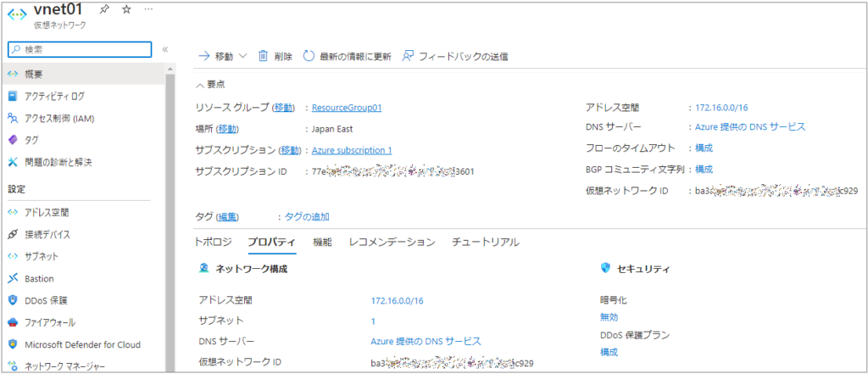
Task: Mark vnet01 as a favorite with the star
Action: [126, 9]
